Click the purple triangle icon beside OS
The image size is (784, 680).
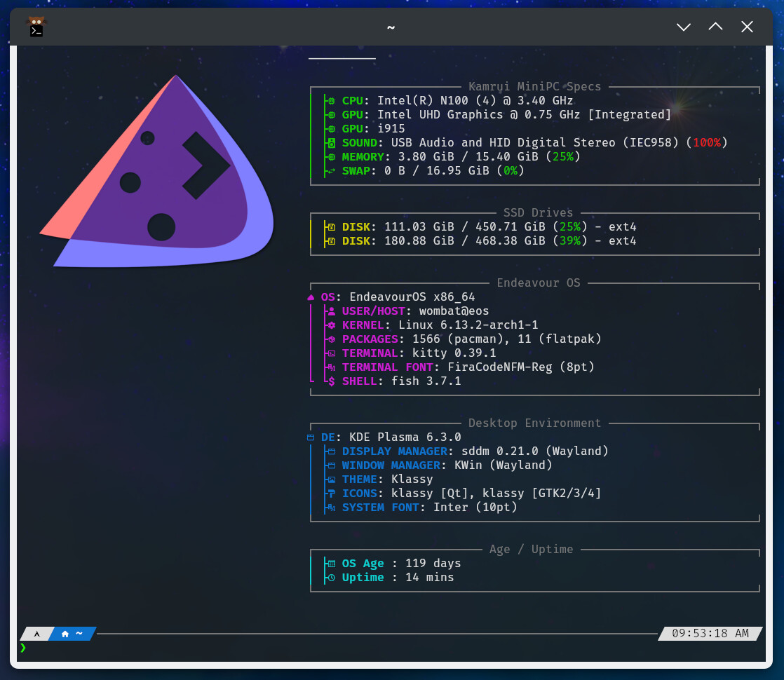[311, 297]
